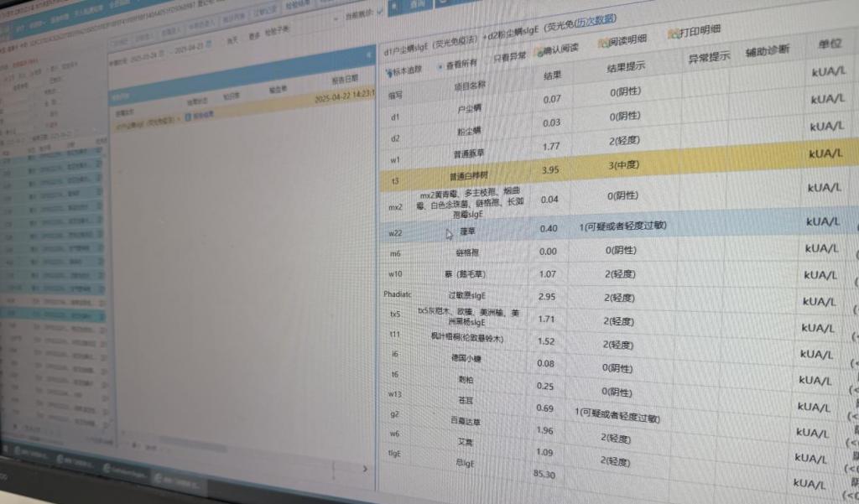Click the Phadiatc abbreviation cell
859x504 pixels.
[x=397, y=294]
